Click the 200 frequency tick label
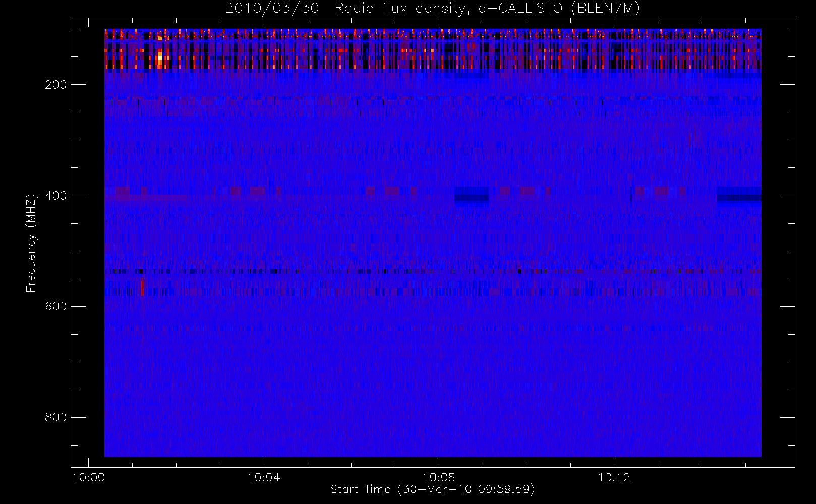Image resolution: width=816 pixels, height=504 pixels. (x=55, y=85)
